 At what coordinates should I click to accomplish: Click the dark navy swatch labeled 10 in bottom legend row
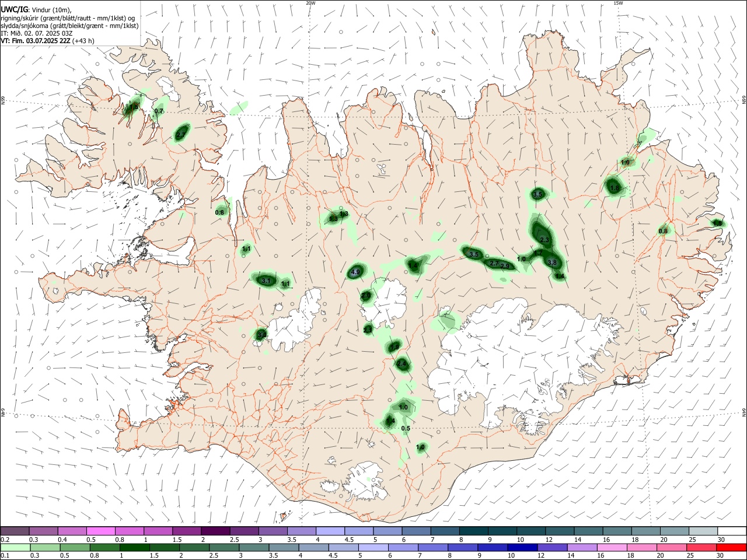coord(521,547)
